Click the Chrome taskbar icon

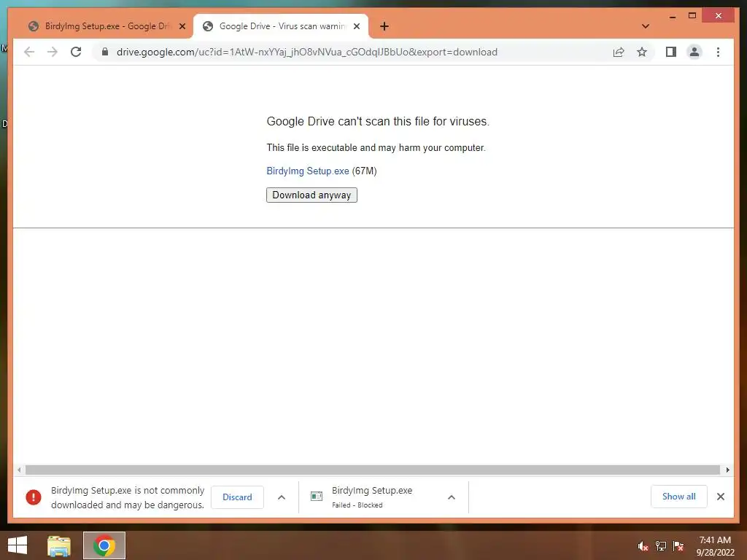coord(104,545)
